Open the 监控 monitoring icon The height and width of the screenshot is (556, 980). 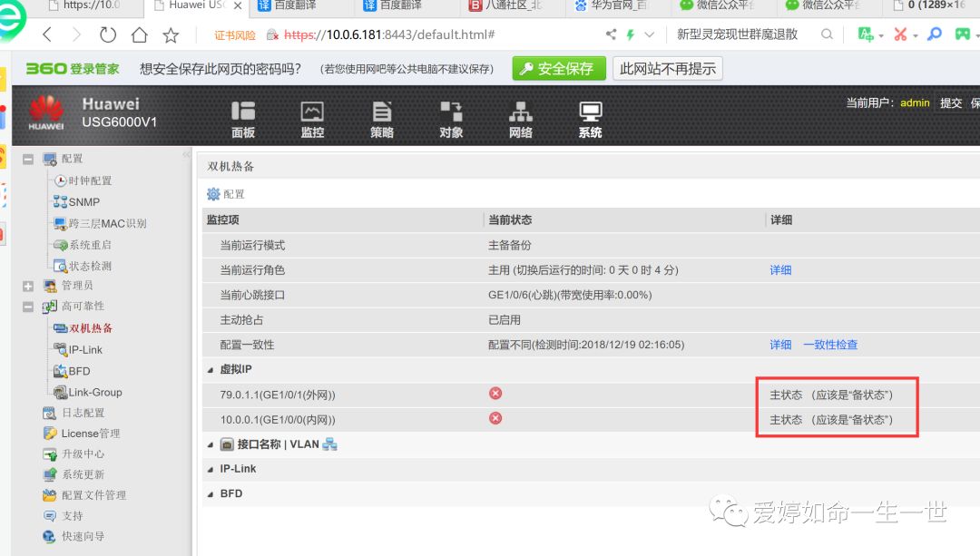312,119
